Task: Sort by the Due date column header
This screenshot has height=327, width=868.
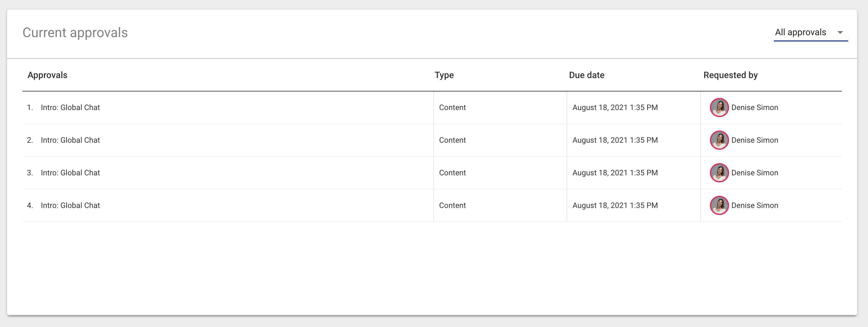Action: click(586, 75)
